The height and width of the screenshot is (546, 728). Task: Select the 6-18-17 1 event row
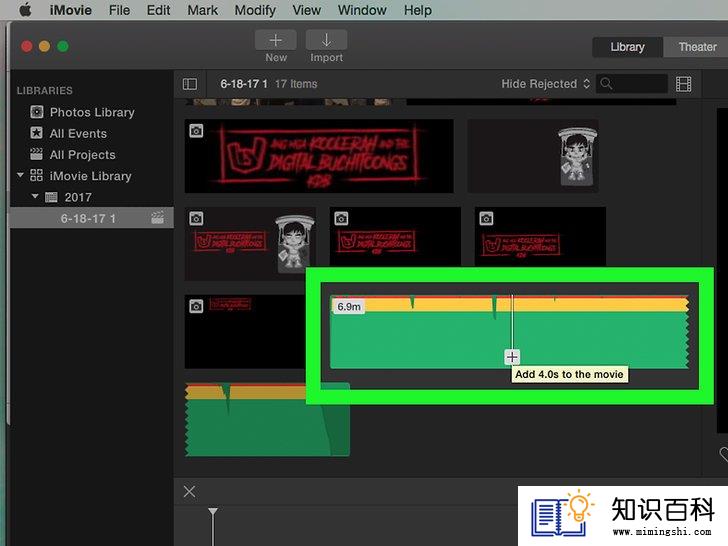click(x=91, y=218)
